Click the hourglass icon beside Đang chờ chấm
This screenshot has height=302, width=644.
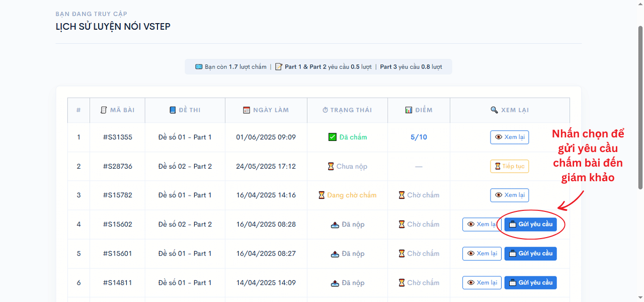(x=321, y=195)
